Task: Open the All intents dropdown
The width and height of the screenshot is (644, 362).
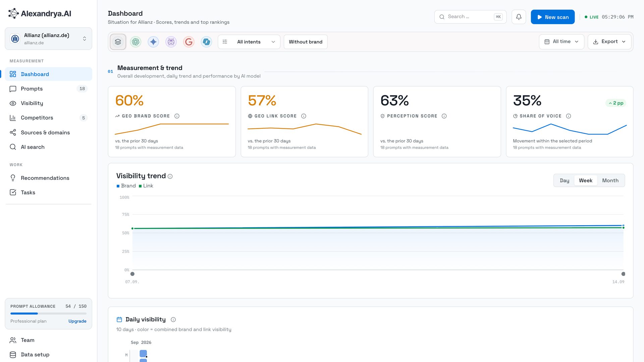Action: (249, 42)
